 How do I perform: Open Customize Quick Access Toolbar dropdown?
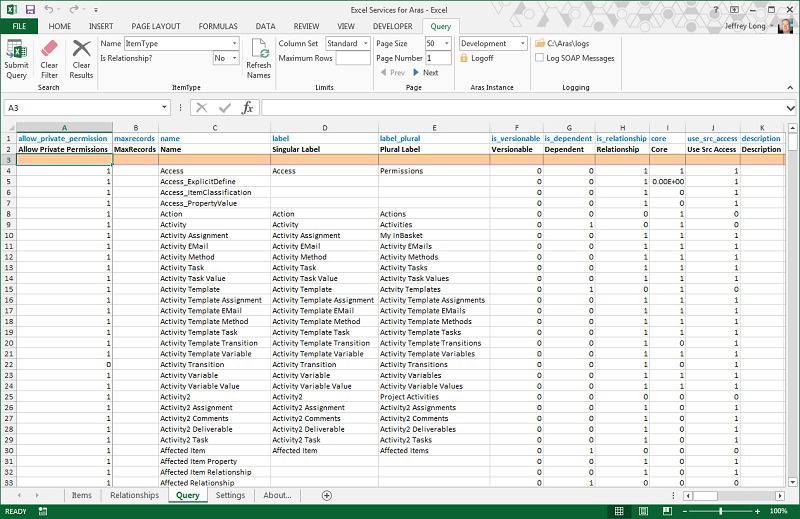96,10
